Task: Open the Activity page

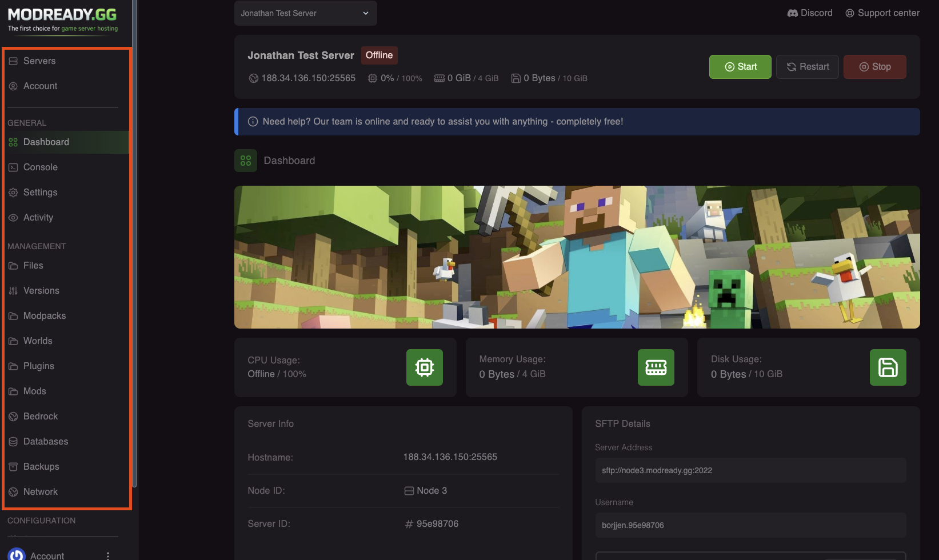Action: 38,217
